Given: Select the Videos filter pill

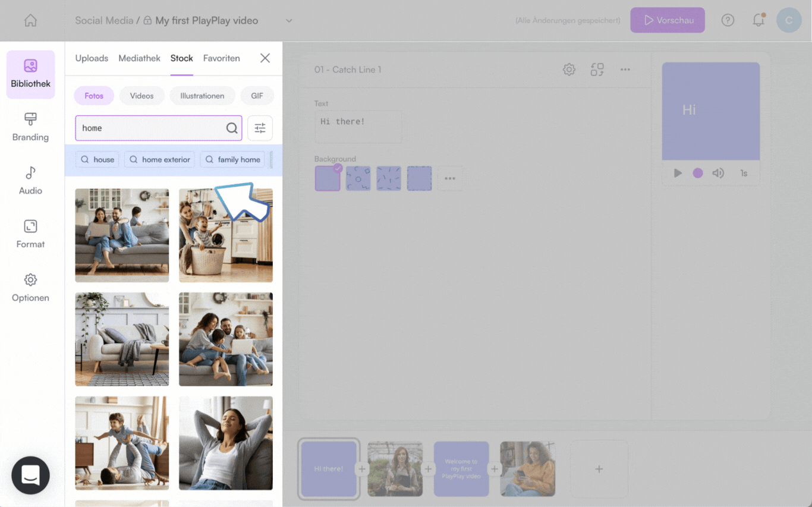Looking at the screenshot, I should pos(141,96).
